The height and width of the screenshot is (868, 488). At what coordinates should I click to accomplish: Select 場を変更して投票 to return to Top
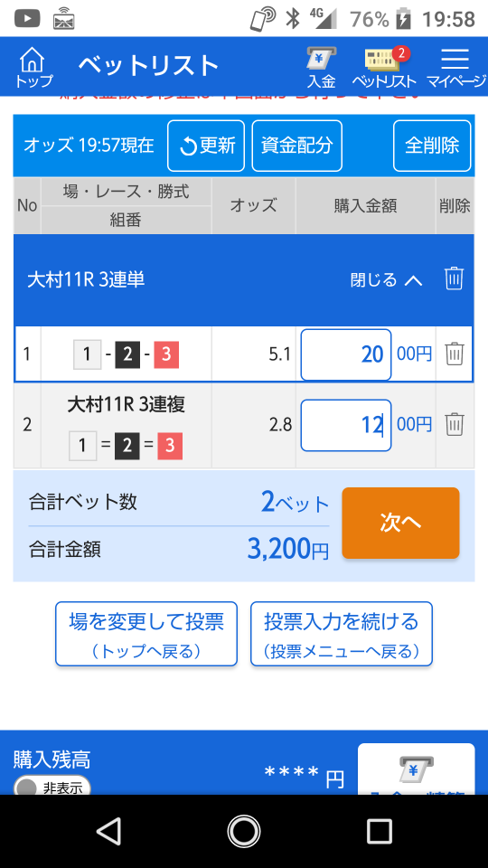click(x=146, y=634)
